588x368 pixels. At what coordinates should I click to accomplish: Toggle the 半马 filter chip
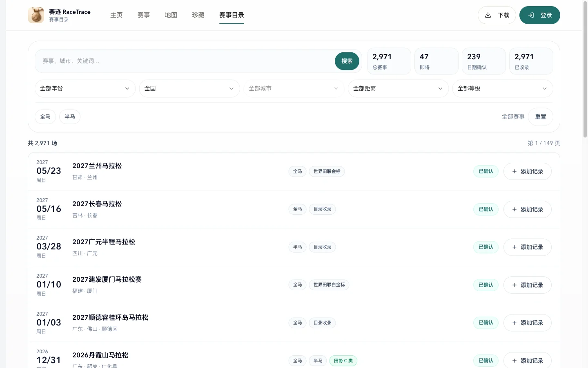(70, 117)
